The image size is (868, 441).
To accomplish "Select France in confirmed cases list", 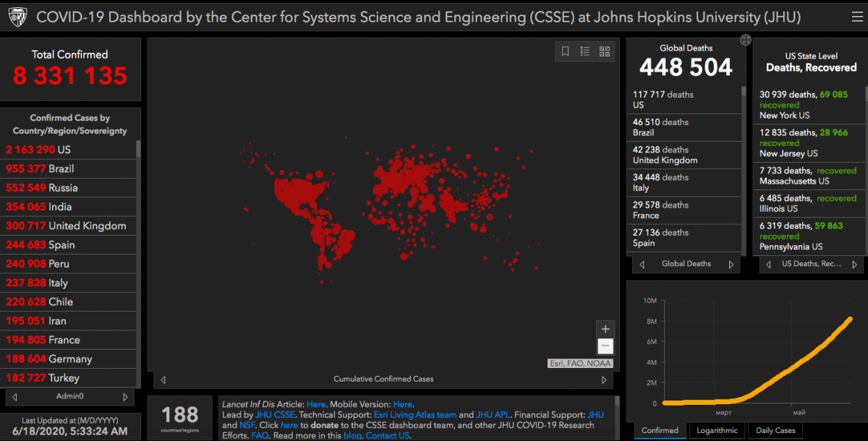I will (68, 340).
